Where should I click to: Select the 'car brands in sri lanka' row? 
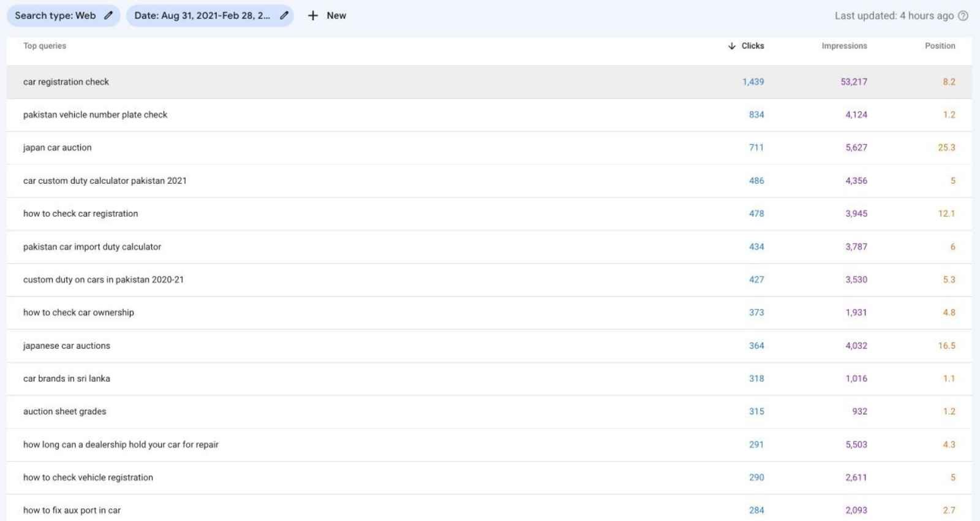(67, 379)
